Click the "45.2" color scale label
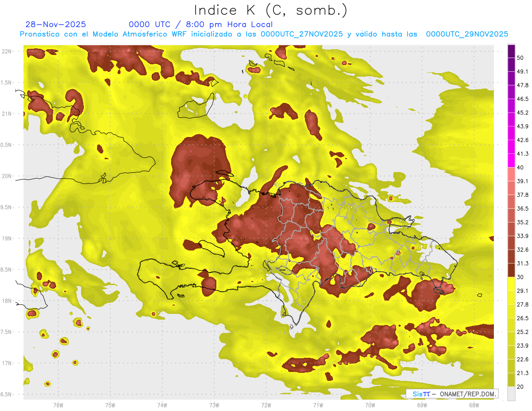 click(523, 113)
